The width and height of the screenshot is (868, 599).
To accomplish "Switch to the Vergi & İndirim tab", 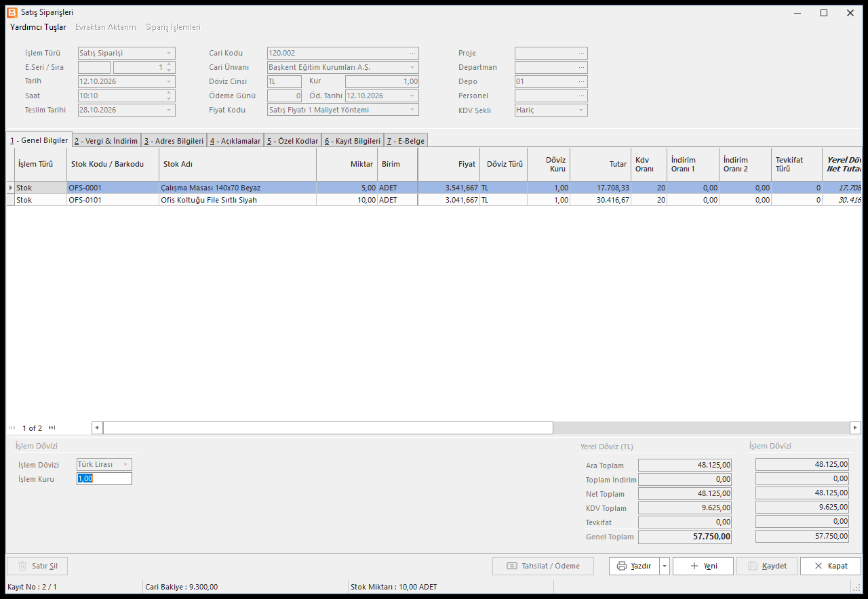I will [106, 141].
